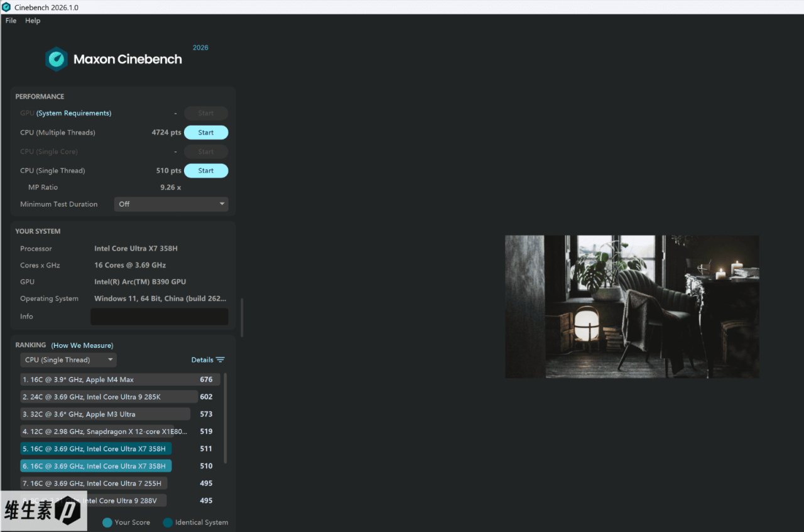The image size is (804, 532).
Task: Click the YOUR SYSTEM section heading
Action: point(38,231)
